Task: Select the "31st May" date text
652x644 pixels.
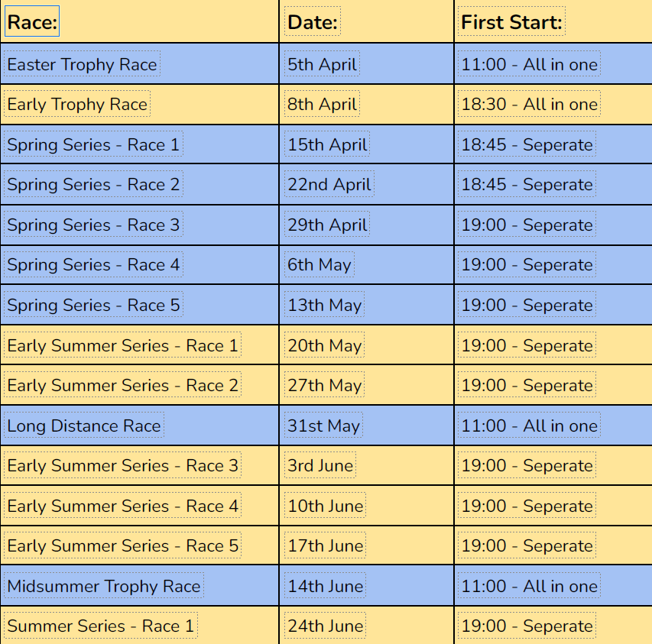Action: (323, 426)
